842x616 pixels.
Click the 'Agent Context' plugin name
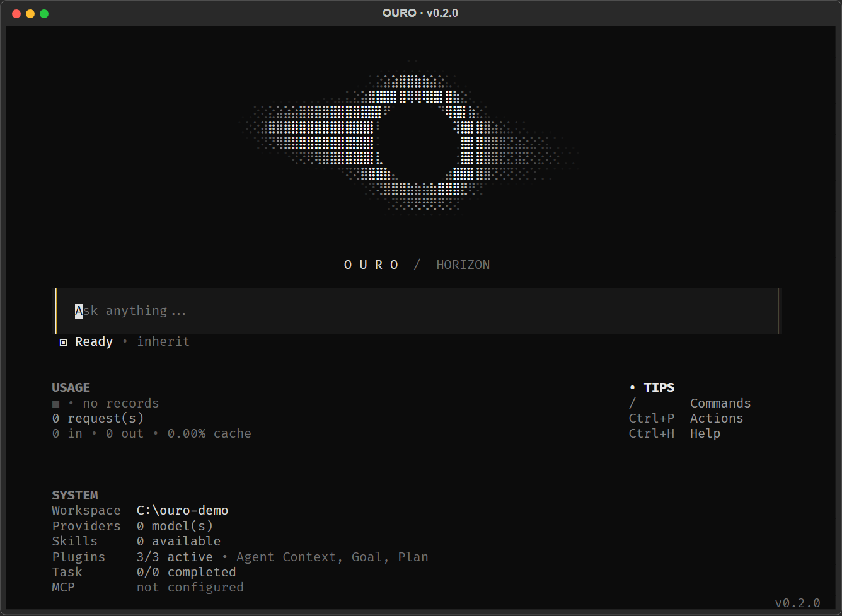pyautogui.click(x=287, y=557)
